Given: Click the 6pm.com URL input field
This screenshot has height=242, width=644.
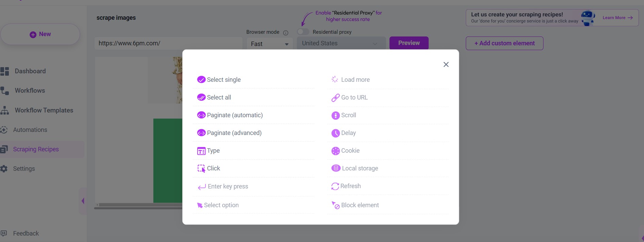Looking at the screenshot, I should coord(168,43).
